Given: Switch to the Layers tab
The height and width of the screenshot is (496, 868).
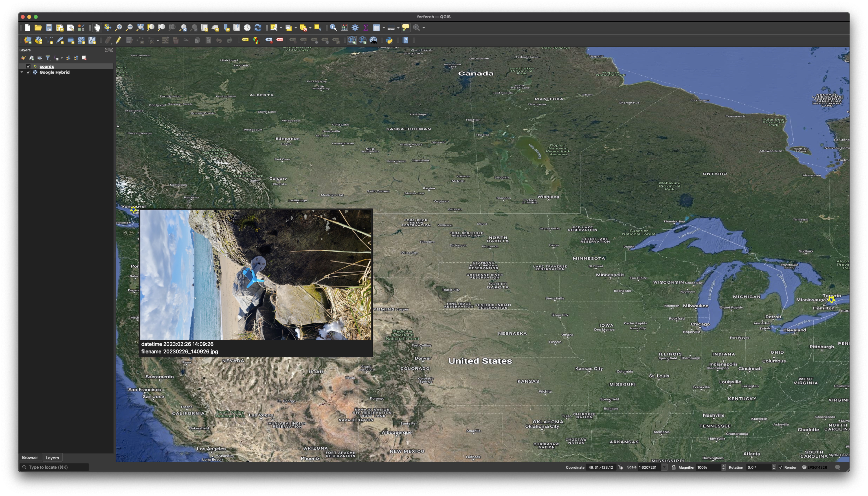Looking at the screenshot, I should coord(52,458).
